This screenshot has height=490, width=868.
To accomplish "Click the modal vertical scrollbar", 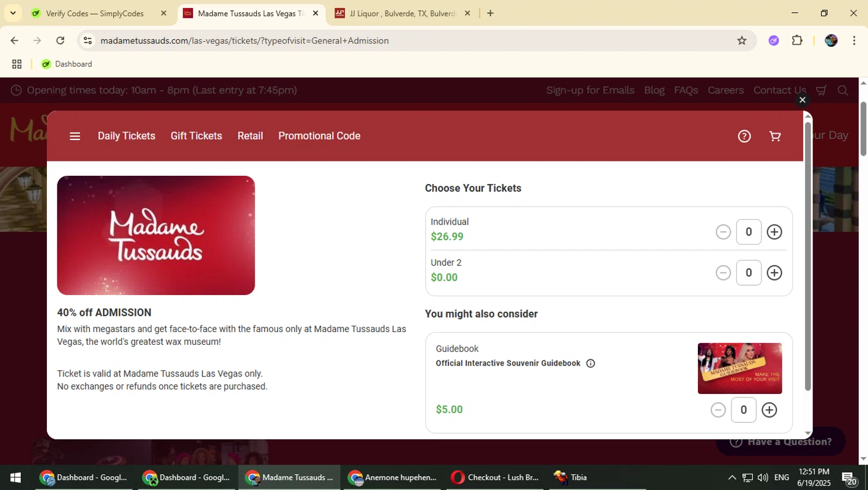I will [x=808, y=256].
